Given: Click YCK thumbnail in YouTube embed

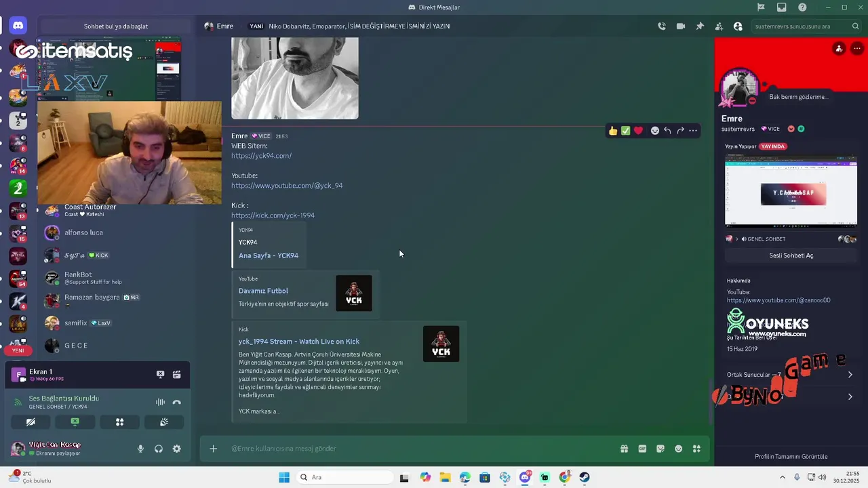Looking at the screenshot, I should coord(354,293).
